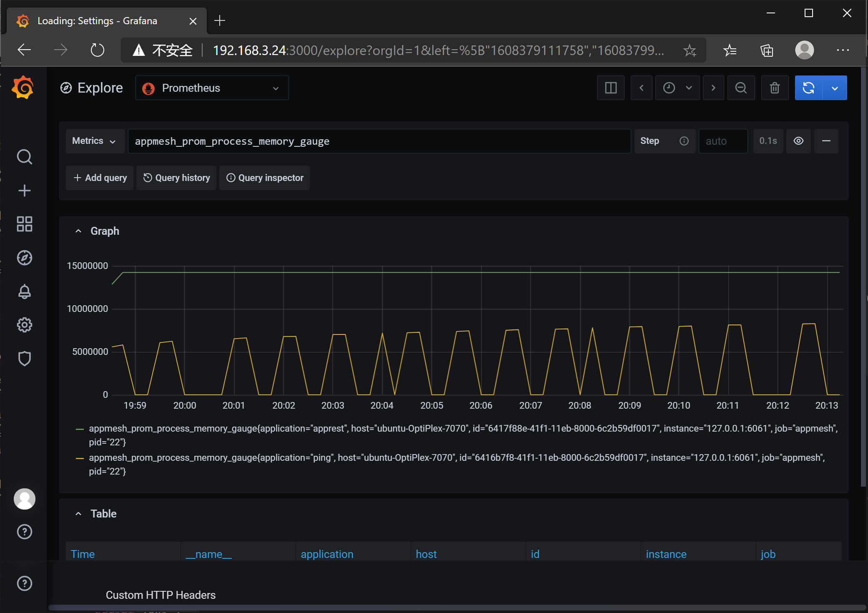
Task: Toggle query visibility with eye icon
Action: [x=798, y=141]
